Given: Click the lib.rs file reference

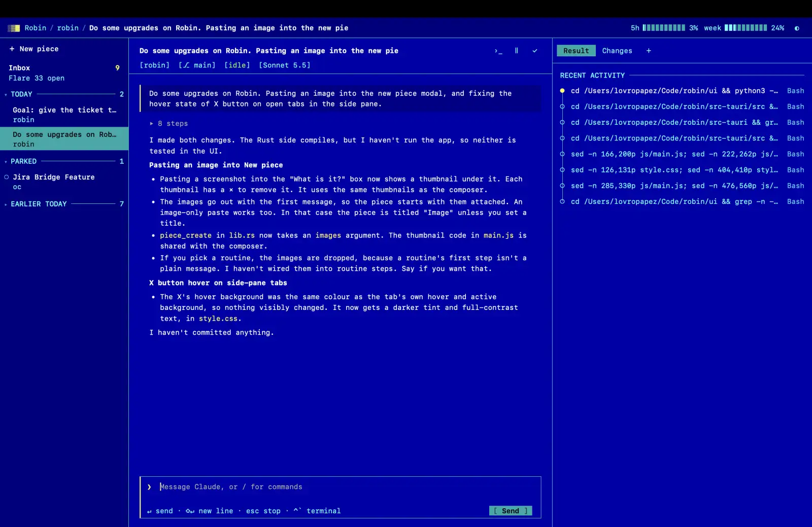Looking at the screenshot, I should point(242,235).
